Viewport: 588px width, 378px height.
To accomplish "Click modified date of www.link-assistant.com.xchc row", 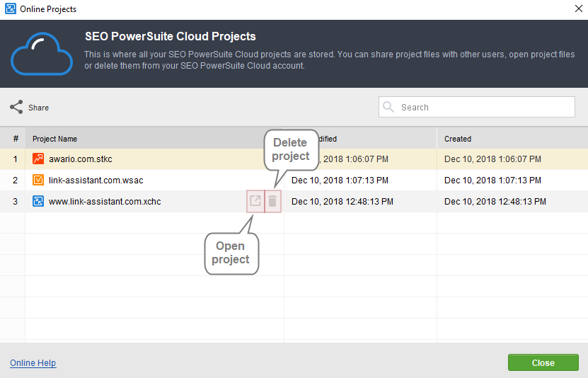I will pyautogui.click(x=342, y=201).
